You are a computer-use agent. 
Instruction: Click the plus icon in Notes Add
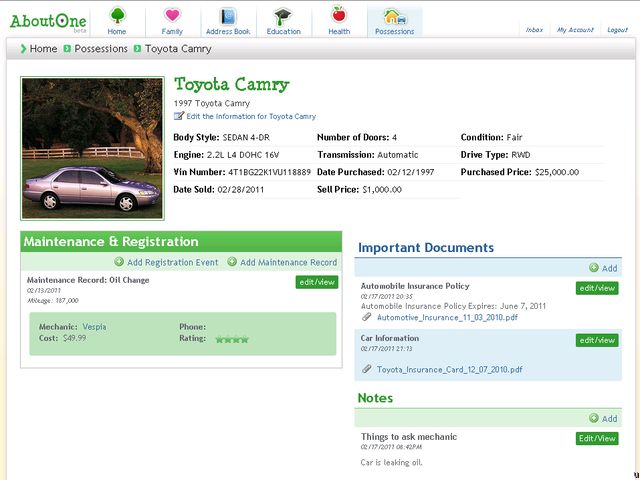pos(594,418)
